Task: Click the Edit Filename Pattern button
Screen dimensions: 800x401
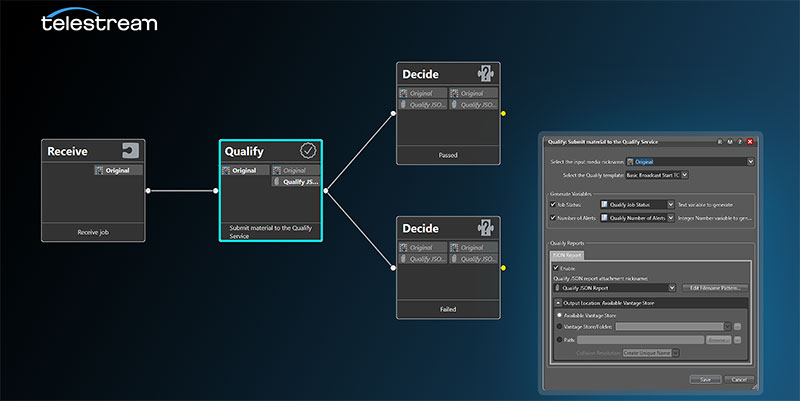Action: tap(717, 288)
